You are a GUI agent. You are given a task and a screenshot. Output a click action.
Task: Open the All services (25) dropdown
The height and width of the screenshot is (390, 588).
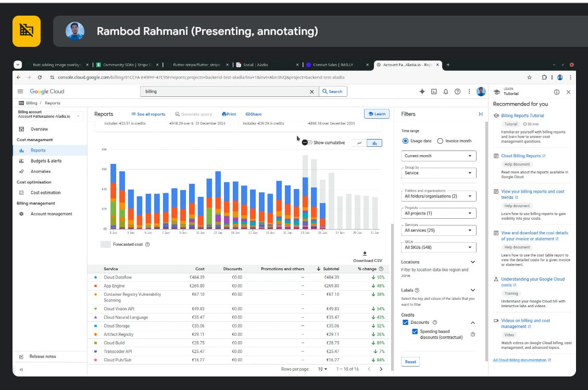[x=439, y=230]
